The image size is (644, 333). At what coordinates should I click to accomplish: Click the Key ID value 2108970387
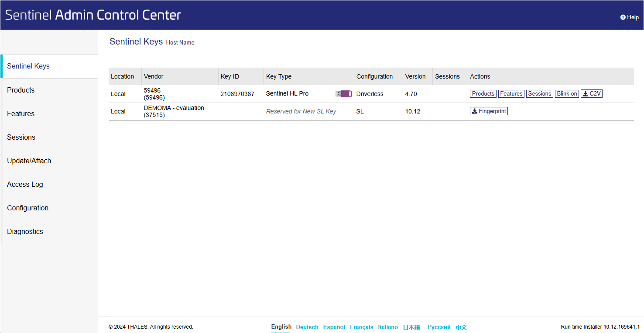click(237, 94)
